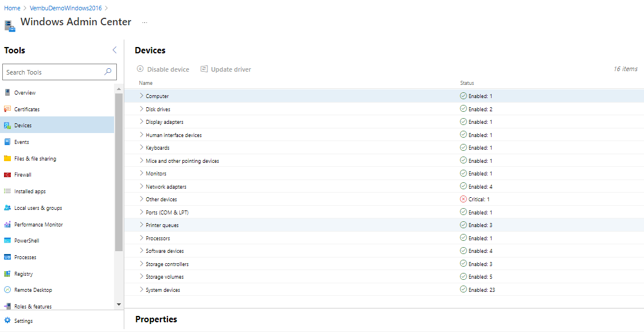Click the red Critical status icon for Other devices
The height and width of the screenshot is (332, 644).
[464, 200]
